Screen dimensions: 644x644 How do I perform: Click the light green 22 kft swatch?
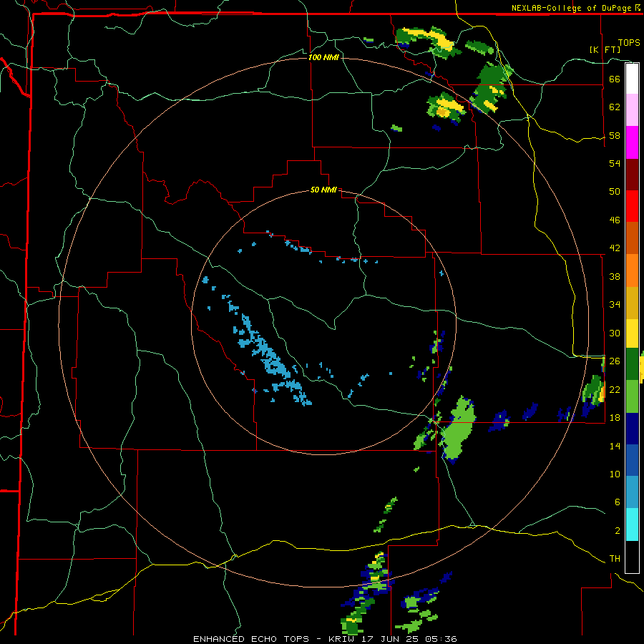tap(632, 396)
